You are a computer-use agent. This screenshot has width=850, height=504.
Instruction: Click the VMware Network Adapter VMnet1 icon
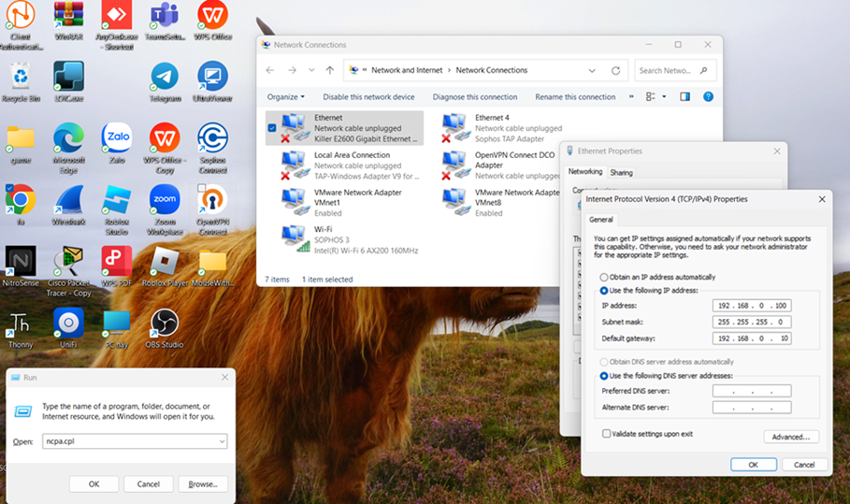[296, 202]
